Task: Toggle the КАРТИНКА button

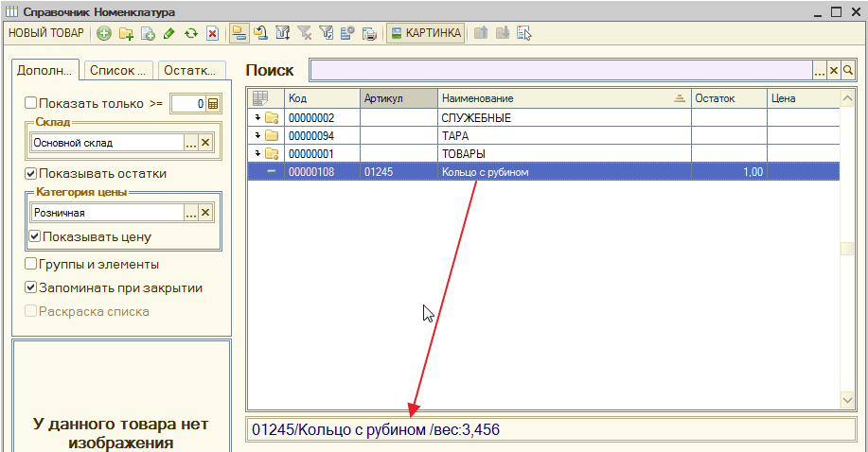Action: pyautogui.click(x=426, y=33)
